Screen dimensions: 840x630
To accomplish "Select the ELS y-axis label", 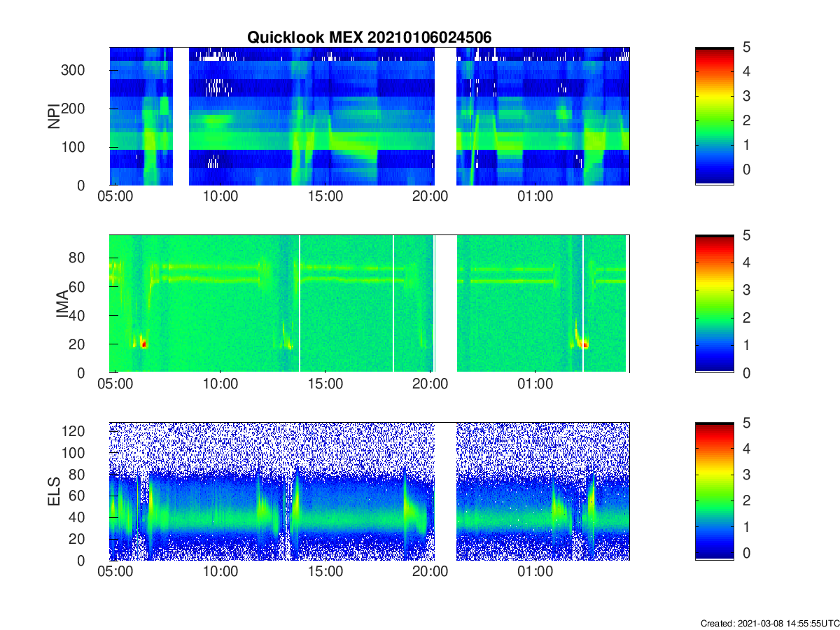I will tap(53, 491).
